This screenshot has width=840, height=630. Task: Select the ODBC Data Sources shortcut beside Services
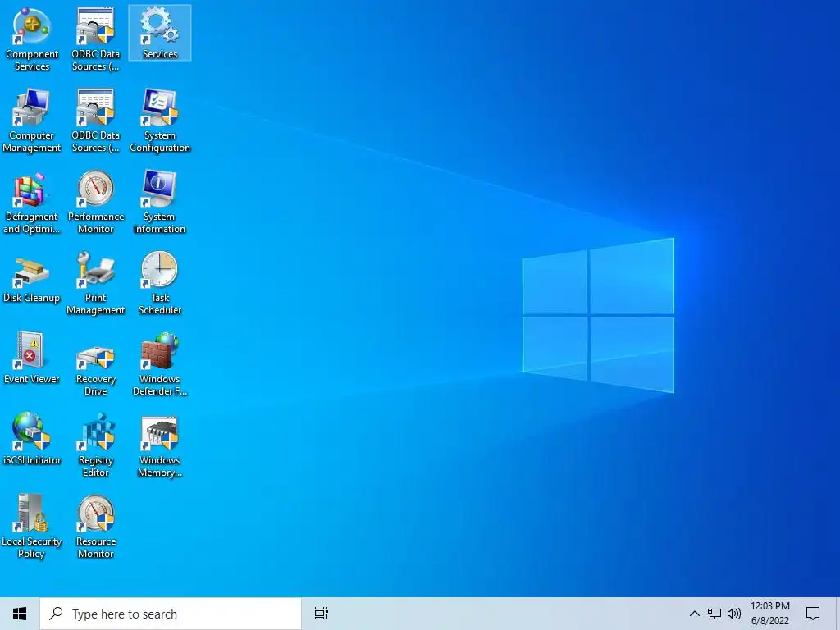click(95, 40)
